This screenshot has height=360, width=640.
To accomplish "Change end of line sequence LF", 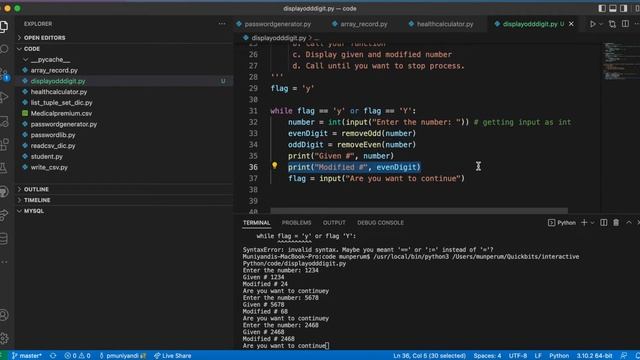I will [538, 356].
